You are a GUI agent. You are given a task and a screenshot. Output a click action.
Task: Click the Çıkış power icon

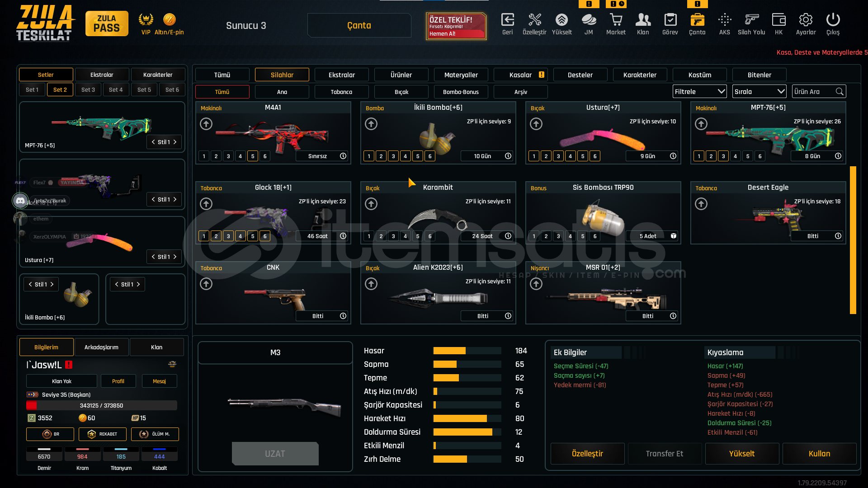tap(833, 20)
